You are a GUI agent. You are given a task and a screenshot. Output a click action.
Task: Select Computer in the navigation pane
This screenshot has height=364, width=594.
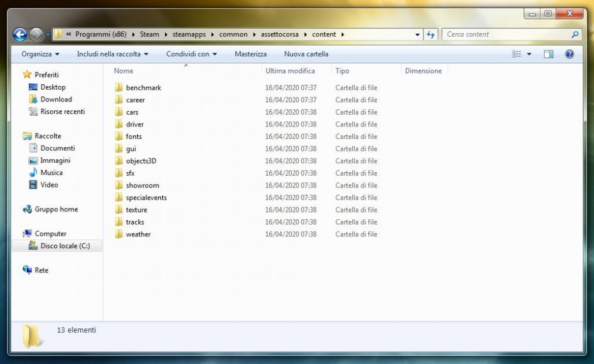pyautogui.click(x=45, y=234)
